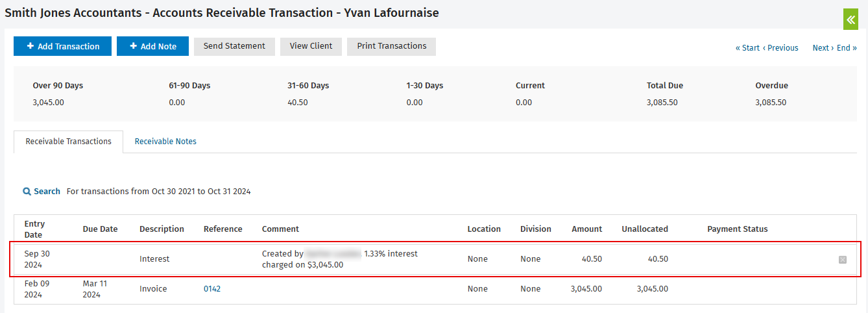This screenshot has width=868, height=313.
Task: Click the Send Statement button
Action: coord(234,46)
